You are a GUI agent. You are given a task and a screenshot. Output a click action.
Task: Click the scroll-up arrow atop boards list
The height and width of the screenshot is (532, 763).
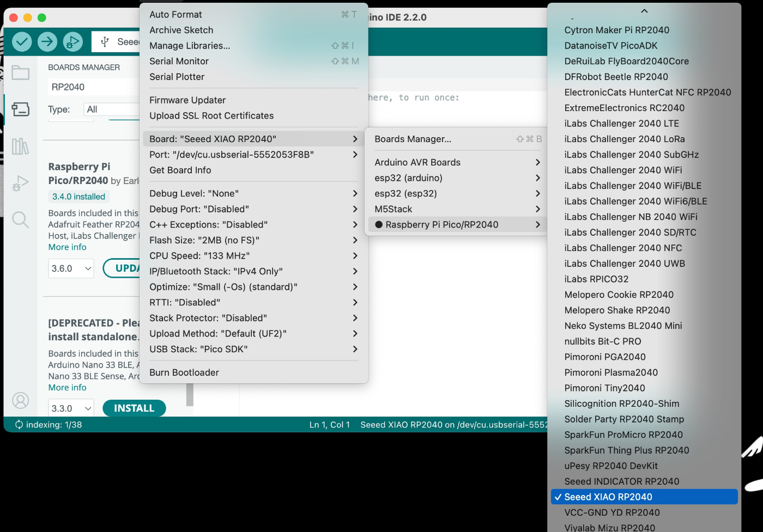(x=644, y=11)
